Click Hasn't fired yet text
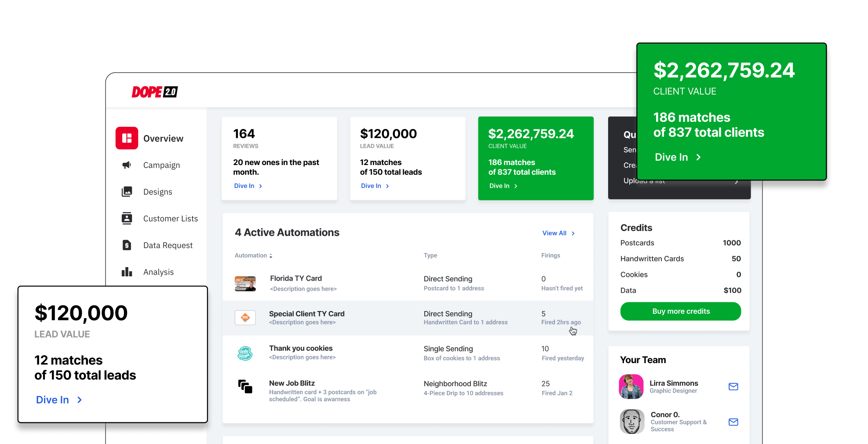Image resolution: width=868 pixels, height=444 pixels. 562,289
